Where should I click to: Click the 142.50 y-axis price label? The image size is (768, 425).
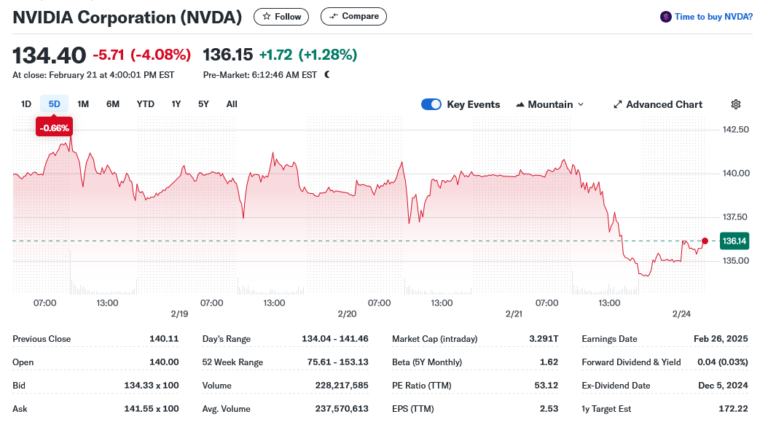736,129
